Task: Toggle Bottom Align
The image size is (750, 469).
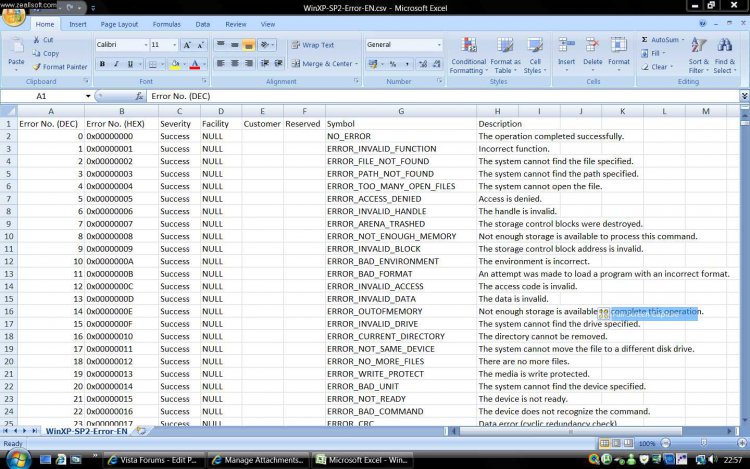Action: click(248, 45)
